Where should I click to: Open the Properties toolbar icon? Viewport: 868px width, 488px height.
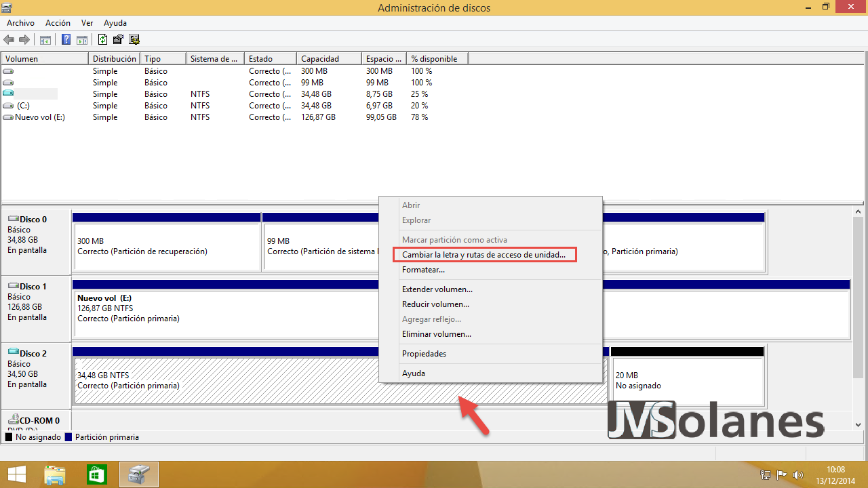click(119, 39)
